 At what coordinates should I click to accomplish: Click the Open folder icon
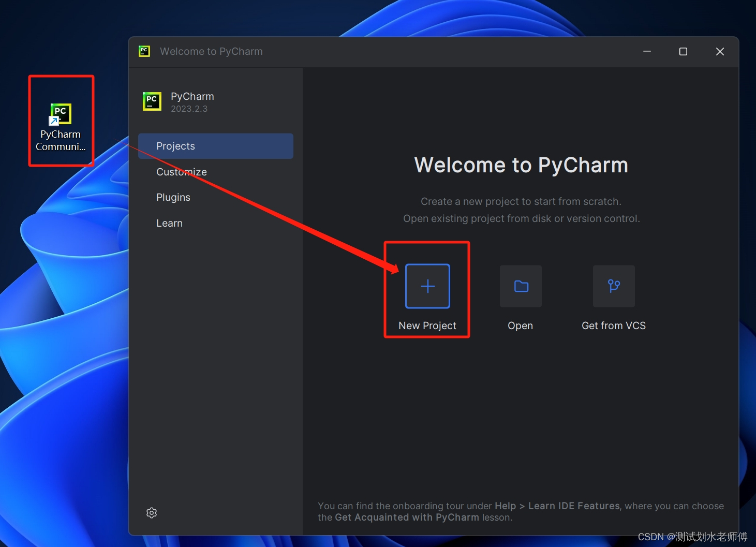pos(521,286)
